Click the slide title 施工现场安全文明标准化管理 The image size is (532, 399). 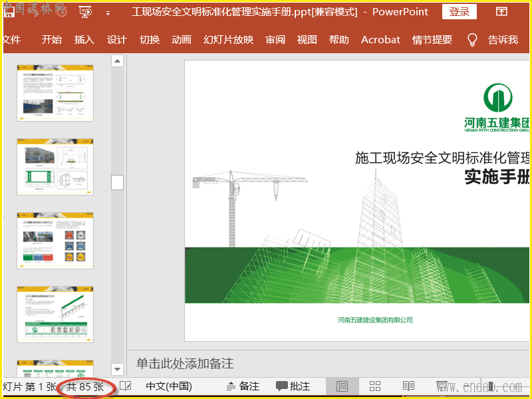pyautogui.click(x=442, y=158)
